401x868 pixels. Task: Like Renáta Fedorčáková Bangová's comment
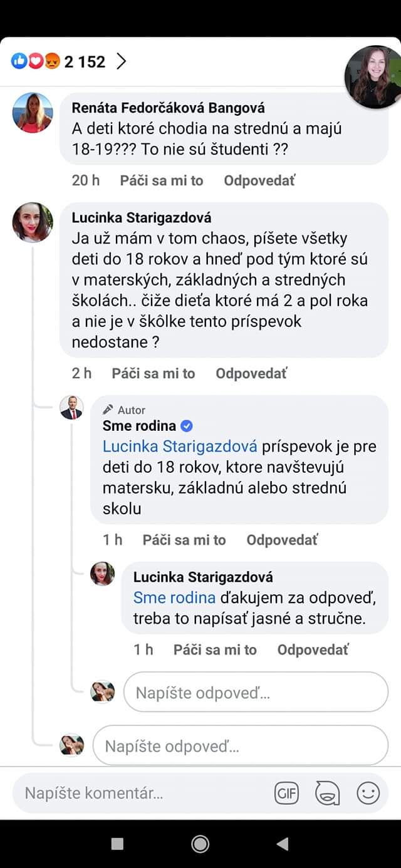point(162,180)
